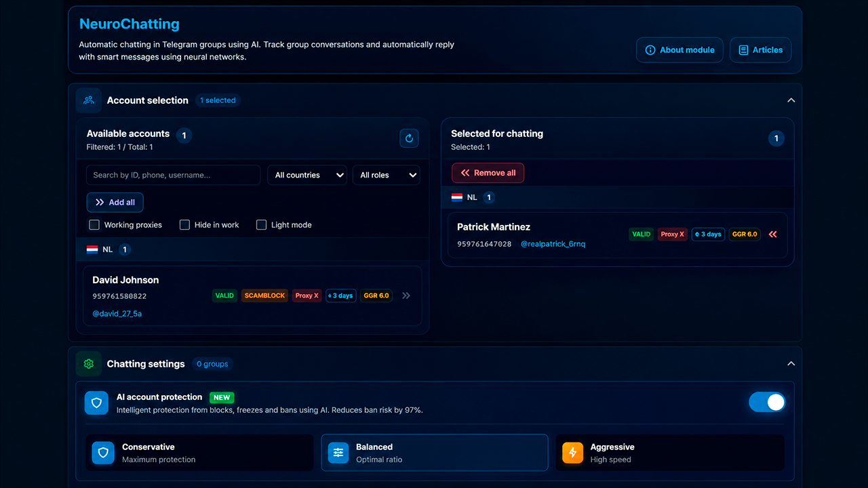Add David Johnson with the double-arrow icon

[406, 296]
